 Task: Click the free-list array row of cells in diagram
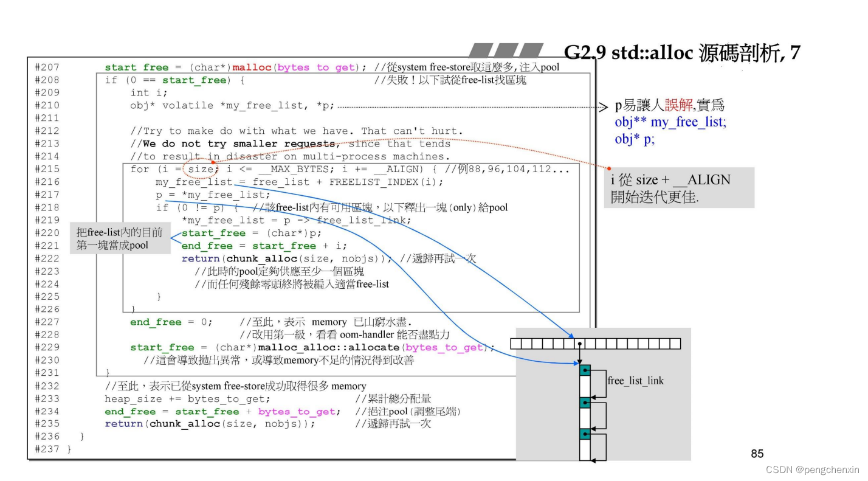(596, 344)
